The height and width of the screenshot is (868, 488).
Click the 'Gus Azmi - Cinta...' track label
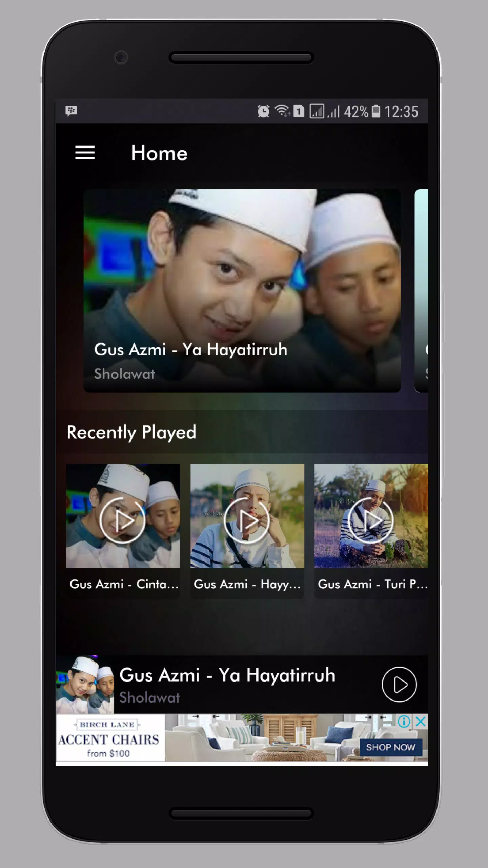tap(124, 584)
